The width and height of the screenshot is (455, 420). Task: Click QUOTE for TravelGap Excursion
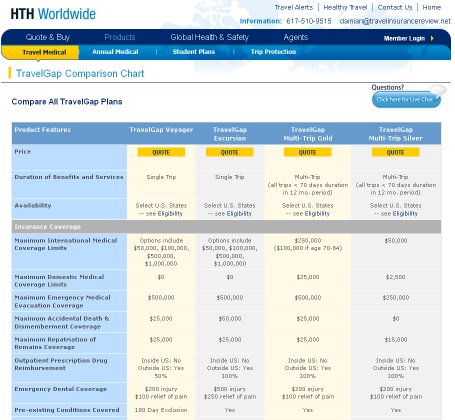[230, 152]
